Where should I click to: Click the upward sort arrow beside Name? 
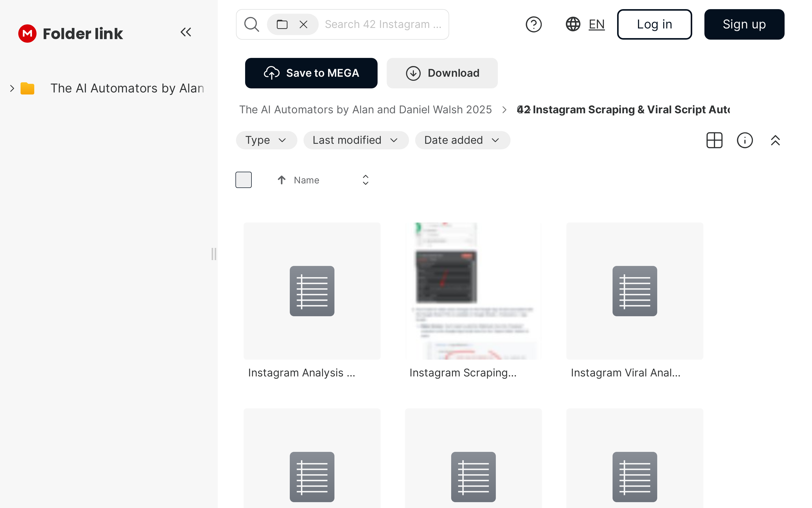[281, 180]
